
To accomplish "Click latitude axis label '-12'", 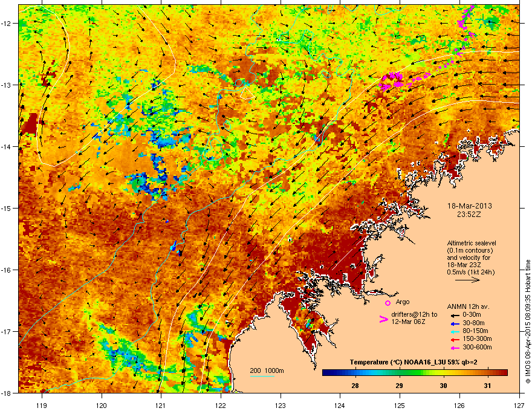I will click(6, 23).
